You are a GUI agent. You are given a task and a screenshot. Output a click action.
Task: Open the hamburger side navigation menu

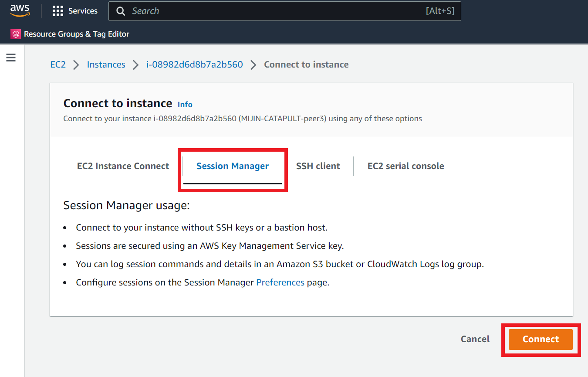(11, 58)
